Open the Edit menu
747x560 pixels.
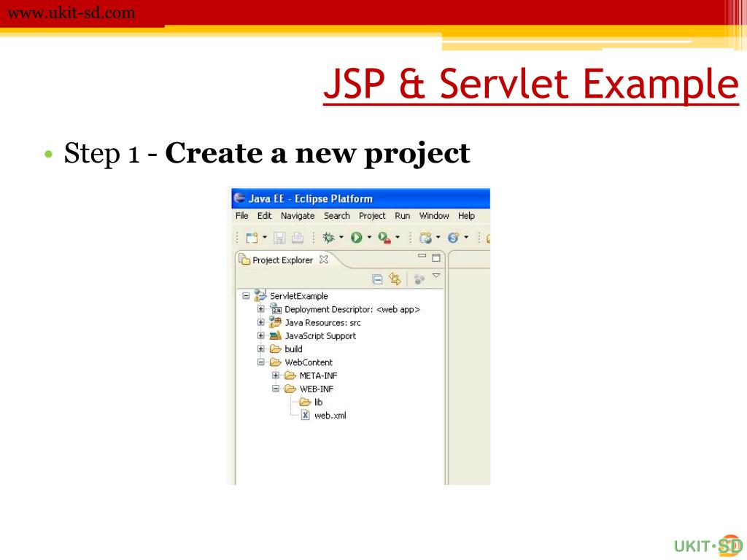[264, 216]
